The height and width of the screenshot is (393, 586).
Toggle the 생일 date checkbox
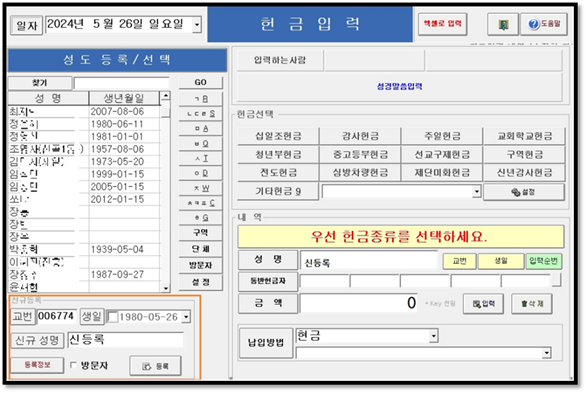pyautogui.click(x=112, y=317)
